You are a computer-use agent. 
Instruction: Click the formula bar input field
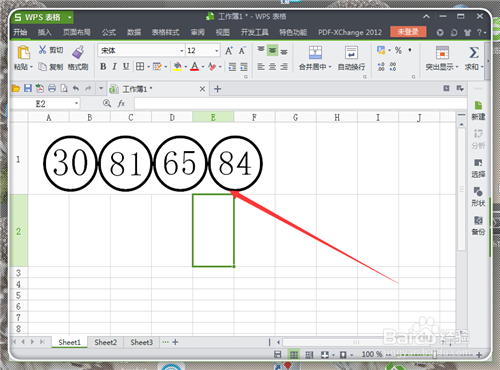(300, 104)
